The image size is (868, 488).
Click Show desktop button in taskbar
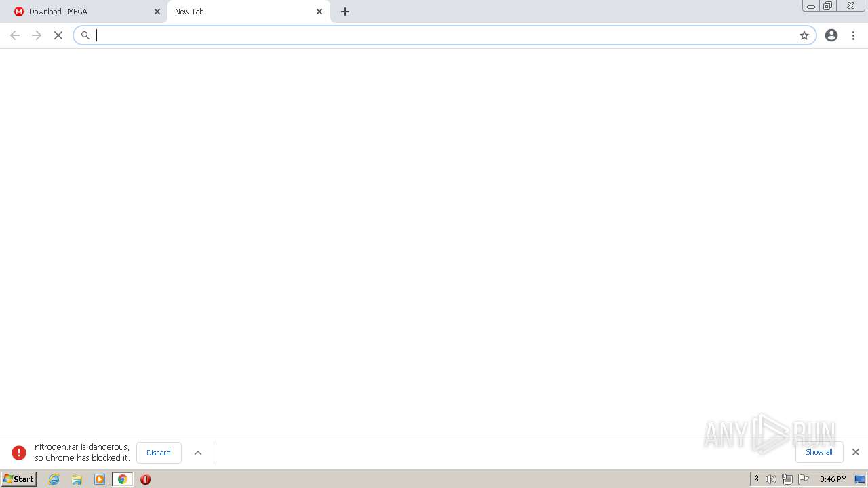point(860,479)
